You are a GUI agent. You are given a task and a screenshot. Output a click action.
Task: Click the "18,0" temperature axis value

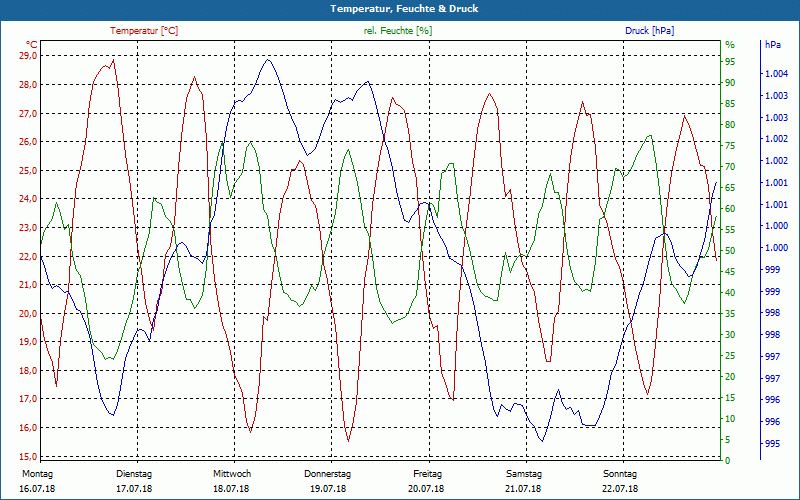(28, 370)
